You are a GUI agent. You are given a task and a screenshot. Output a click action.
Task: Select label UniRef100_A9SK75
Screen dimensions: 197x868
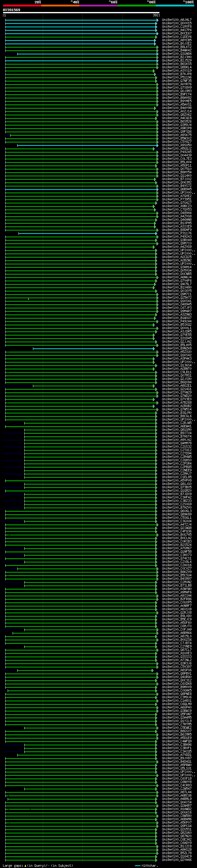click(x=176, y=135)
